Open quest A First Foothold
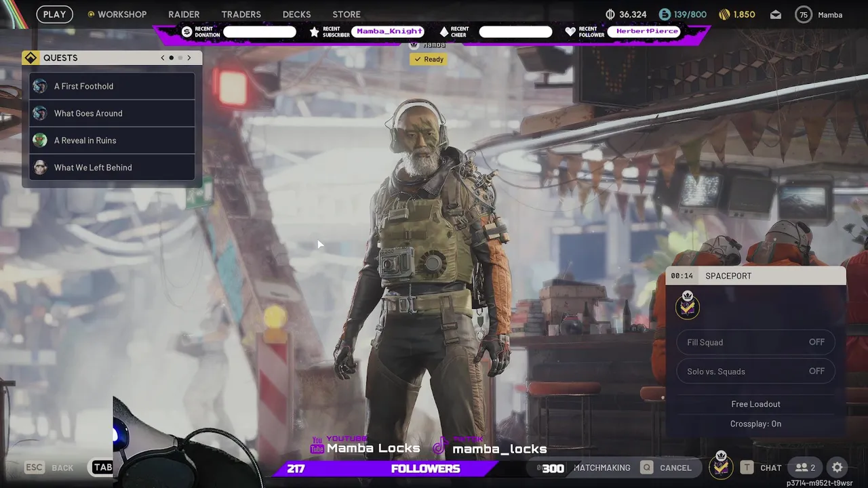 coord(112,86)
